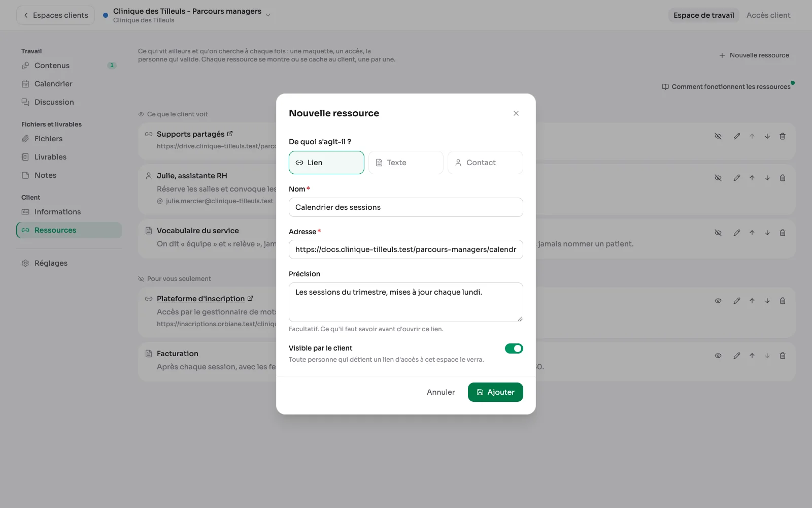Open external link icon next to Supports partagés

click(230, 134)
